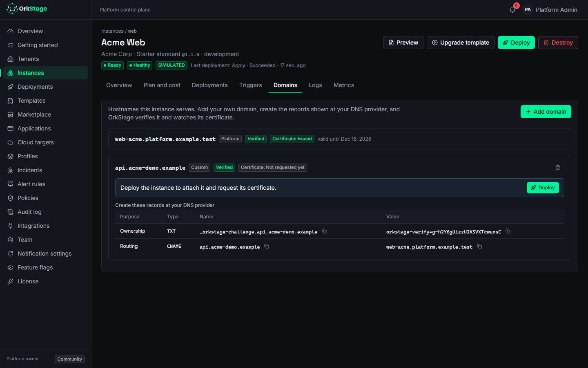The height and width of the screenshot is (368, 588).
Task: Delete the api.acme-demo.example domain
Action: point(557,168)
